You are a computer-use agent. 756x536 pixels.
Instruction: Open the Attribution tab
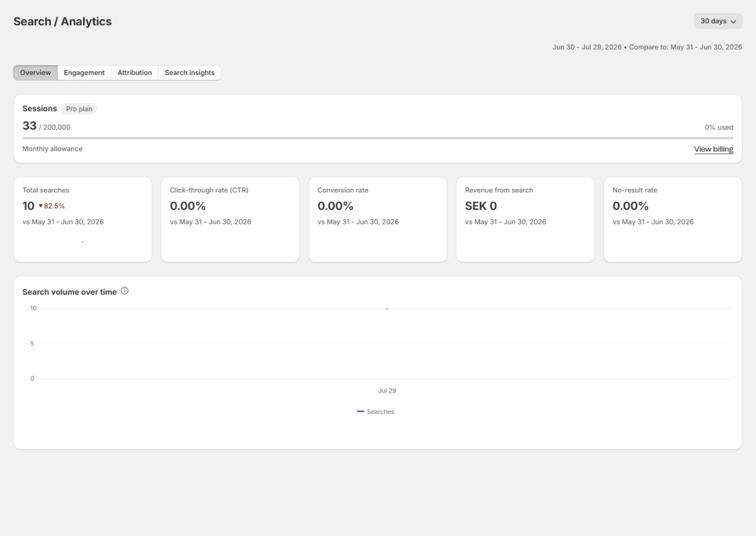tap(135, 73)
